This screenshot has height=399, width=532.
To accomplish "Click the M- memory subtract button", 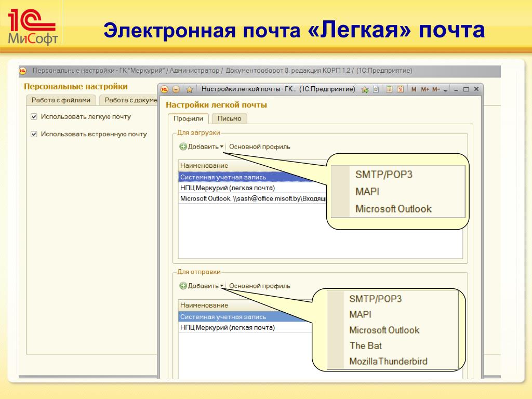I will pyautogui.click(x=436, y=89).
